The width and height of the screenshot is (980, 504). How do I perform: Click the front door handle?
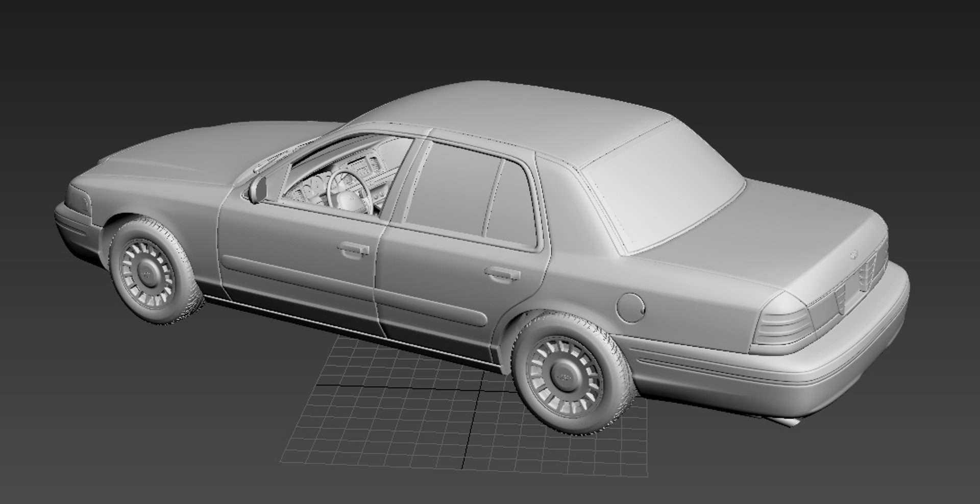point(353,249)
